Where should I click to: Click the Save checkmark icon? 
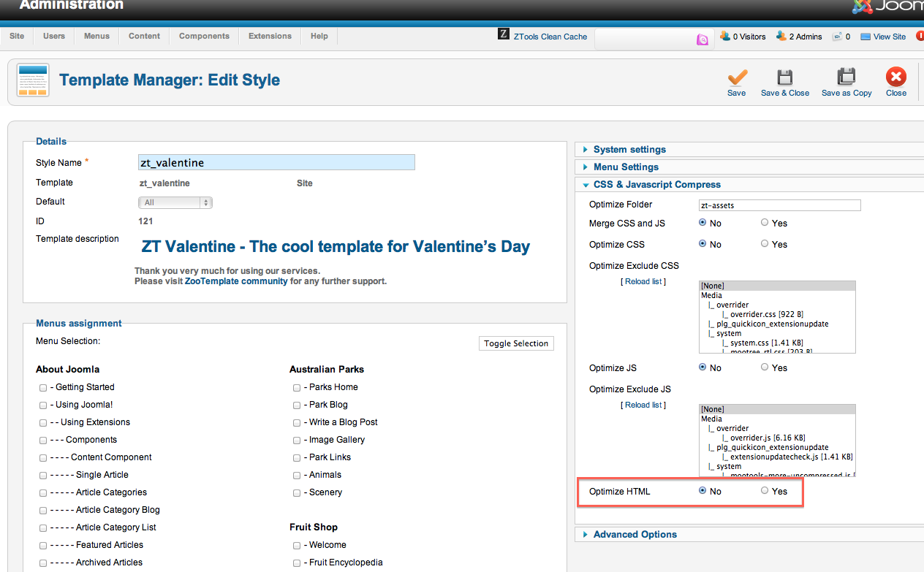[737, 77]
